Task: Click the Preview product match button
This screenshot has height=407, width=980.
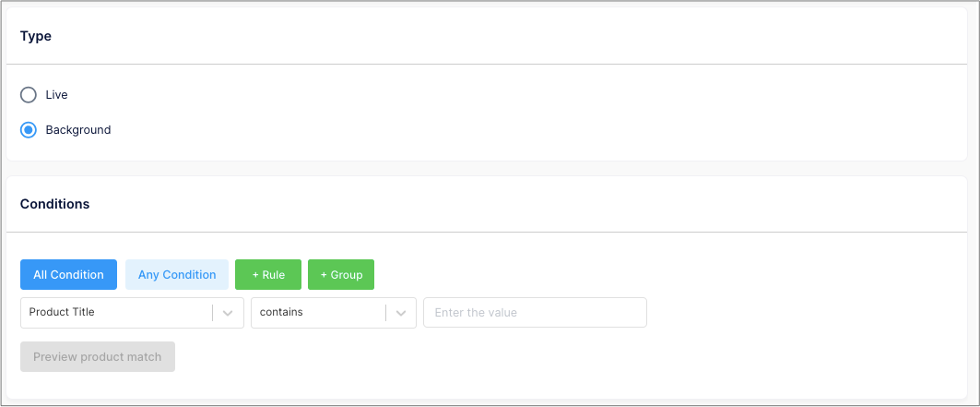Action: click(98, 357)
